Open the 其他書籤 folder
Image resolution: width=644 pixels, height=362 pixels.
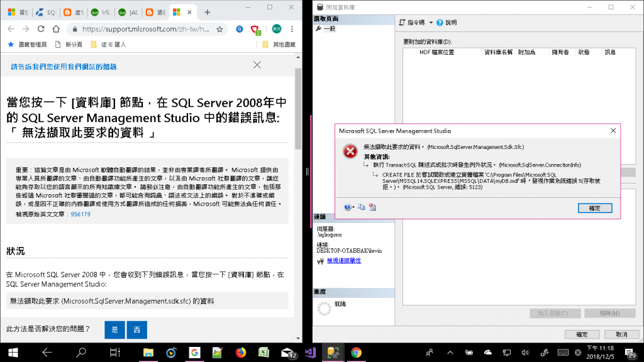click(279, 45)
